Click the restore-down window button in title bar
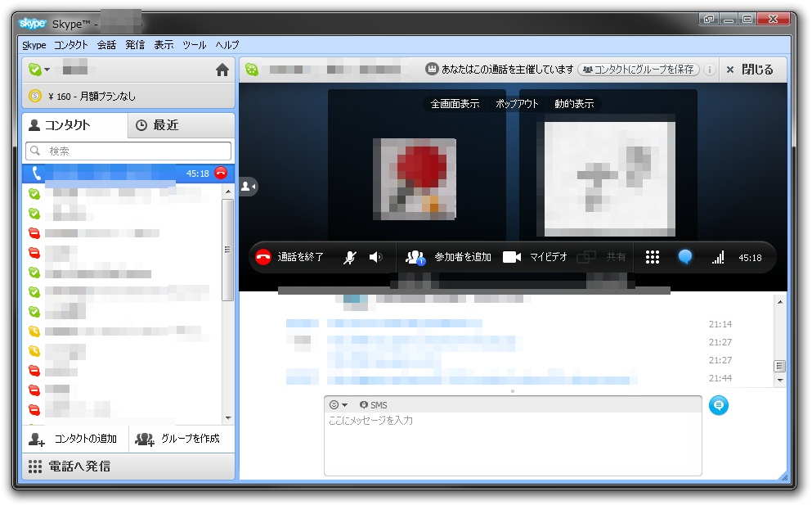 coord(747,19)
